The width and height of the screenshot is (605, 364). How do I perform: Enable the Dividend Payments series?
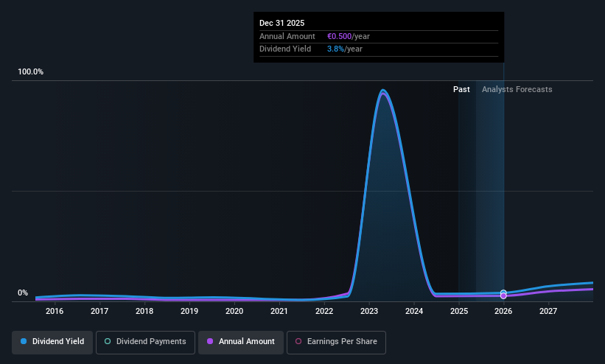[x=145, y=342]
